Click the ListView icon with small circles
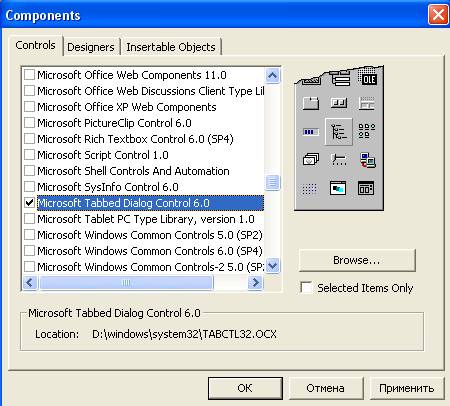Image resolution: width=450 pixels, height=406 pixels. point(367,131)
